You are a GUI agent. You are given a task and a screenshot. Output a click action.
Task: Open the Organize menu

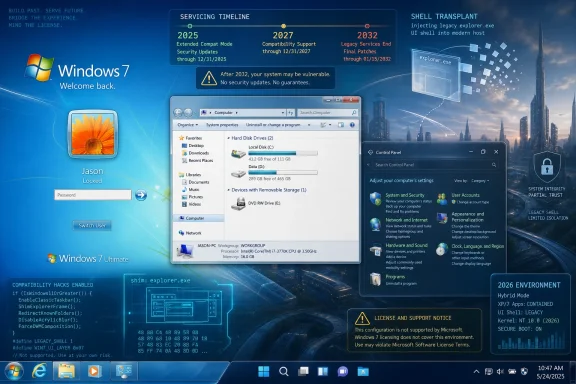[x=187, y=125]
